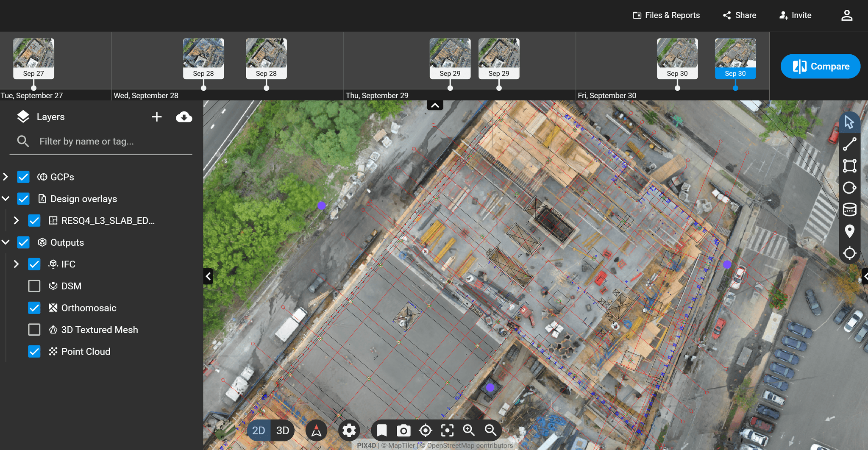Select the first Sep 28 thumbnail
The image size is (868, 450).
pyautogui.click(x=203, y=58)
